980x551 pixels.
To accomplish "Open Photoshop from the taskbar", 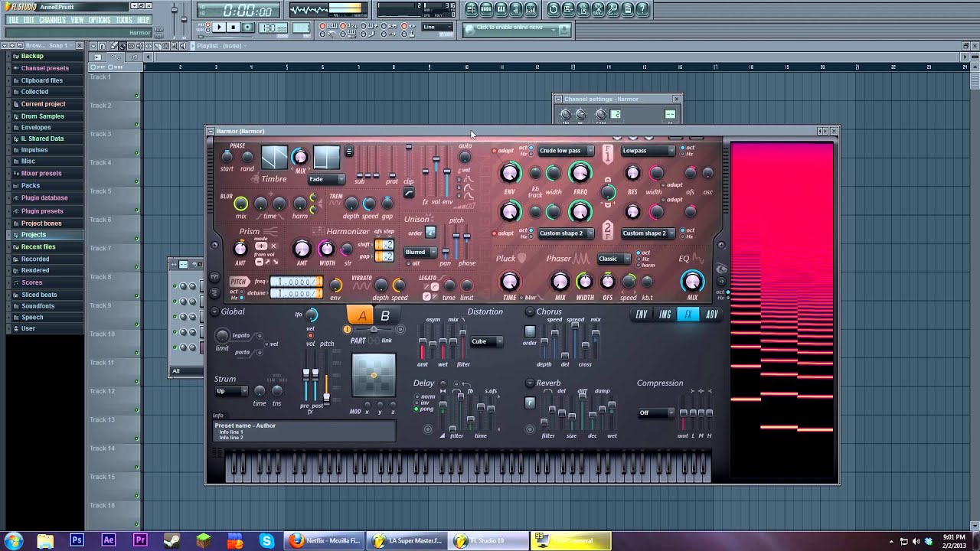I will point(77,540).
